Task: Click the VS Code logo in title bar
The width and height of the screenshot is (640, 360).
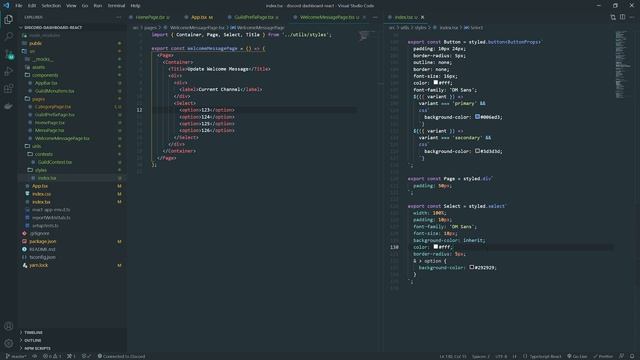Action: click(6, 5)
